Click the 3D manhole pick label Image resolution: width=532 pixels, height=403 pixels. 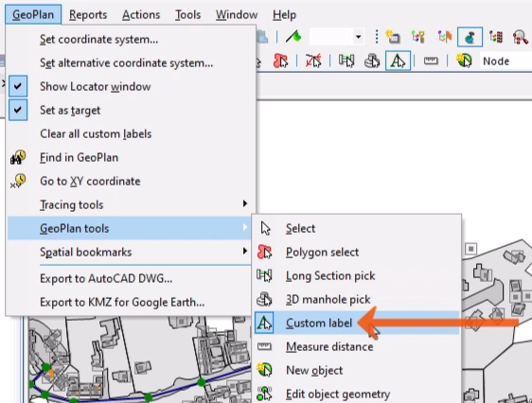[x=328, y=300]
